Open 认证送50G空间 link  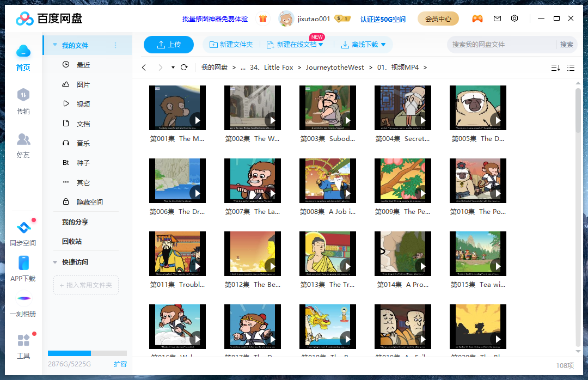[x=383, y=19]
